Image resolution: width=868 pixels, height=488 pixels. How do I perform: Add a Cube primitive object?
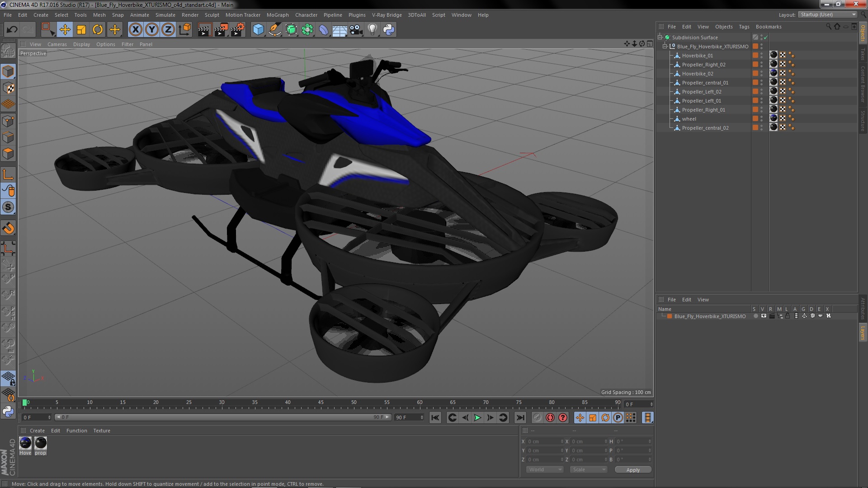coord(258,30)
